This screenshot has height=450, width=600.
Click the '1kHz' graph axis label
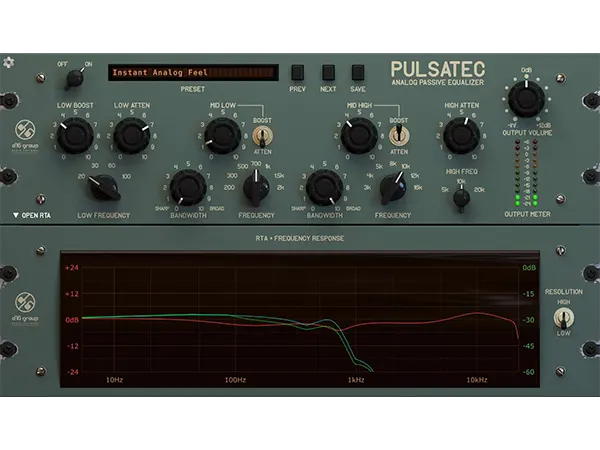[x=356, y=380]
